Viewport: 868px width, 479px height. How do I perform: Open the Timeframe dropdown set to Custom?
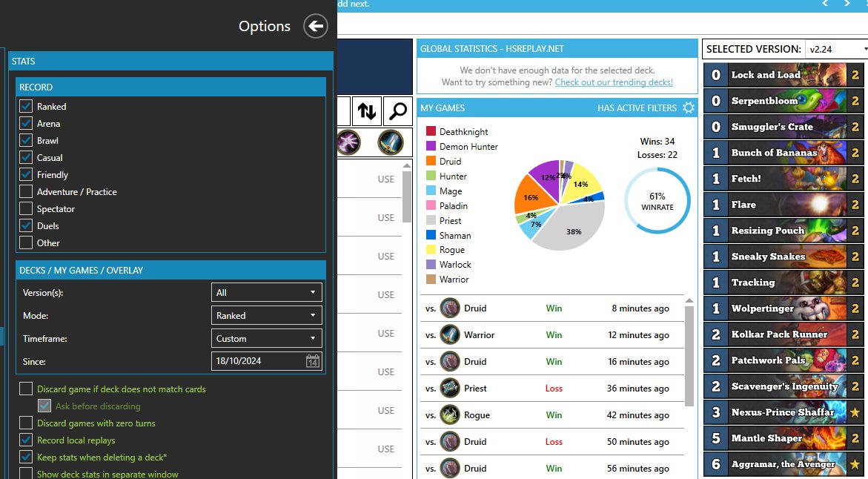pyautogui.click(x=266, y=338)
